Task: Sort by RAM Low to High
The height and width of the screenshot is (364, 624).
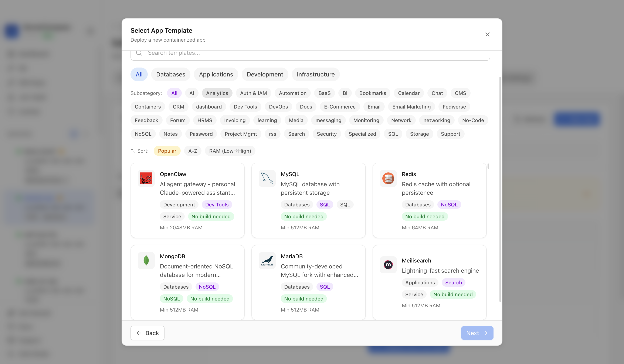Action: [x=230, y=151]
